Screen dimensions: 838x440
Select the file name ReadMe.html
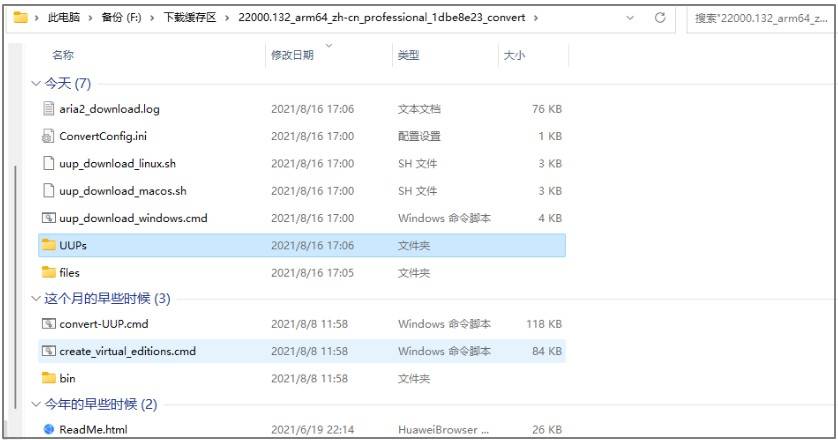coord(94,429)
